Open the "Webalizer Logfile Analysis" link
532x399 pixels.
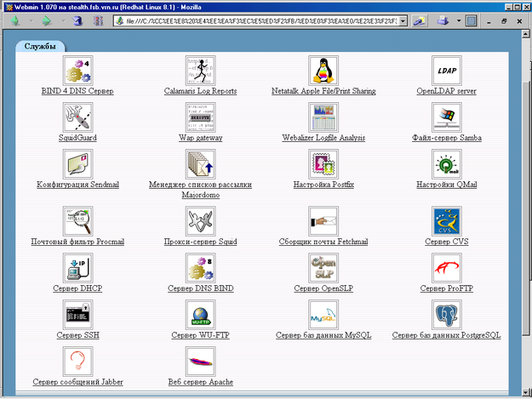[323, 138]
